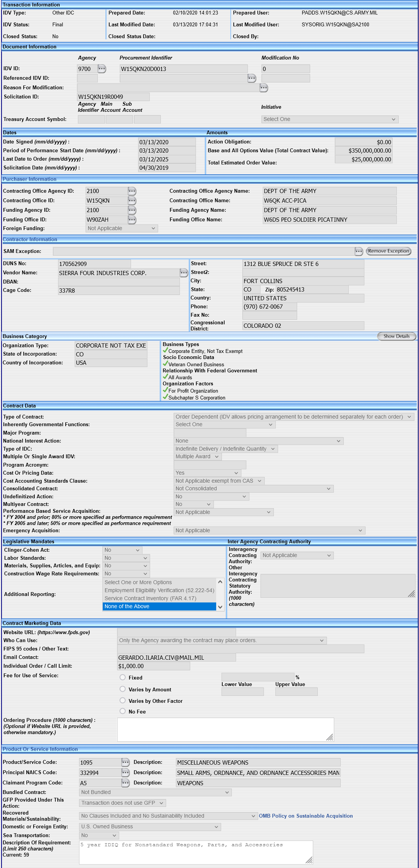Open the agency lookup beside IDV ID 9700
Screen dimensions: 419x868
pyautogui.click(x=102, y=69)
